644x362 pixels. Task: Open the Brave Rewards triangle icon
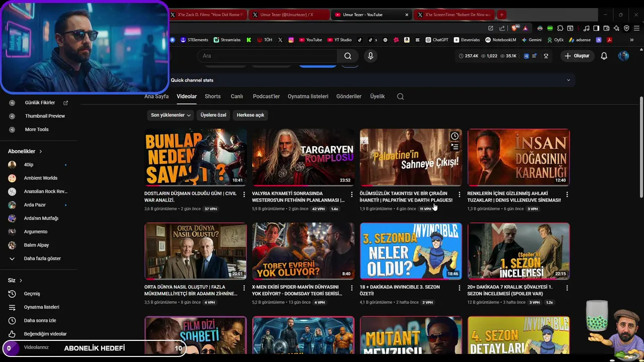click(525, 29)
